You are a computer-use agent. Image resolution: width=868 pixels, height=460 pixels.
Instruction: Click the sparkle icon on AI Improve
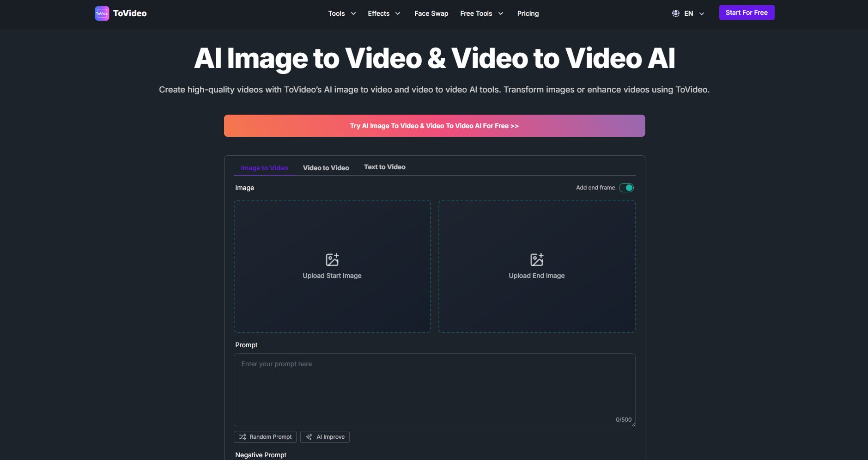309,437
